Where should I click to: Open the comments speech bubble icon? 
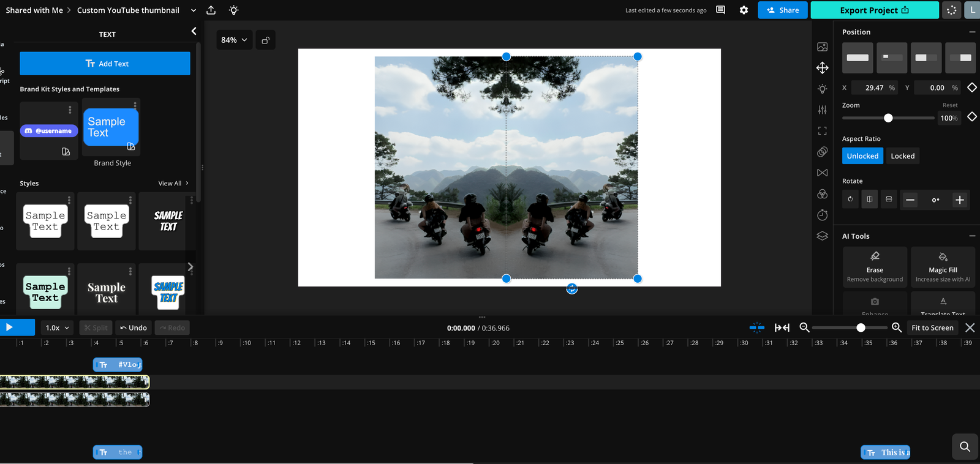coord(720,10)
